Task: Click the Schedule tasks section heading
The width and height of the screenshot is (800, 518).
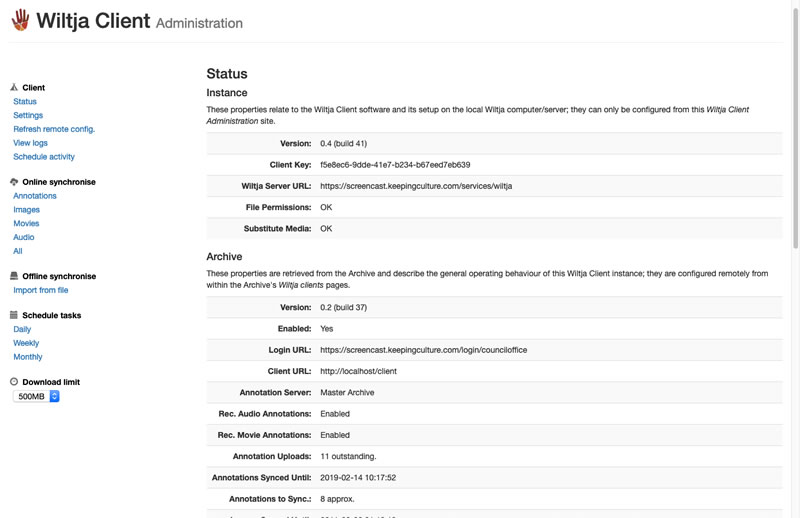Action: tap(52, 315)
